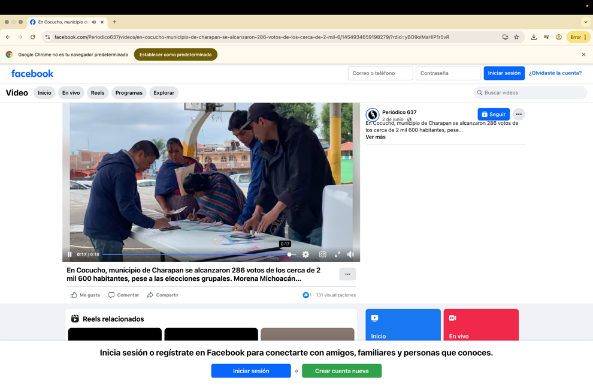
Task: Open the like reaction count icon
Action: point(306,295)
